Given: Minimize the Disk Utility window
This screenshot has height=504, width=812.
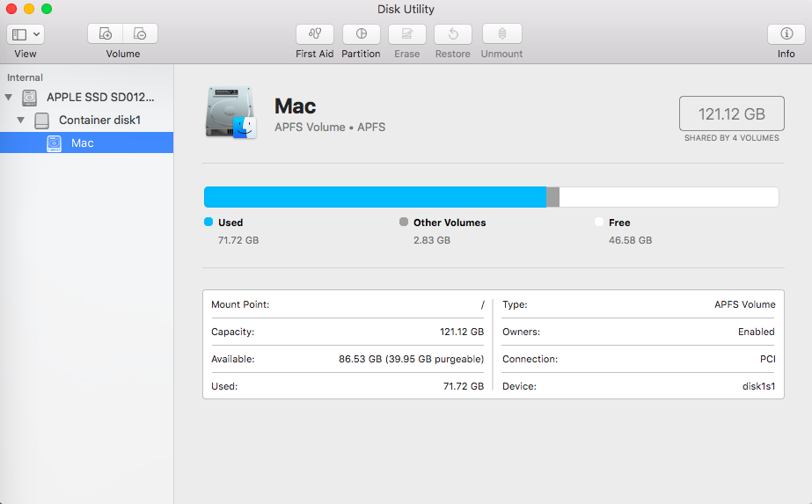Looking at the screenshot, I should tap(29, 9).
